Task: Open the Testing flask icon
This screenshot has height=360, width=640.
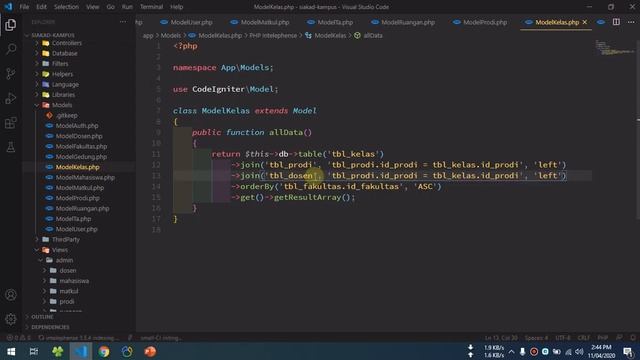Action: (x=11, y=147)
